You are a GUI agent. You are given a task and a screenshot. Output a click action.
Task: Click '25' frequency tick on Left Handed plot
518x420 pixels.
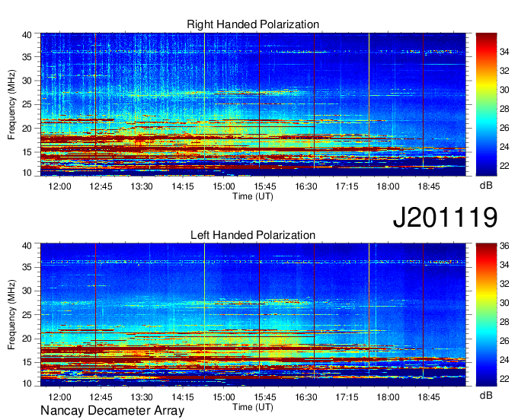click(27, 315)
